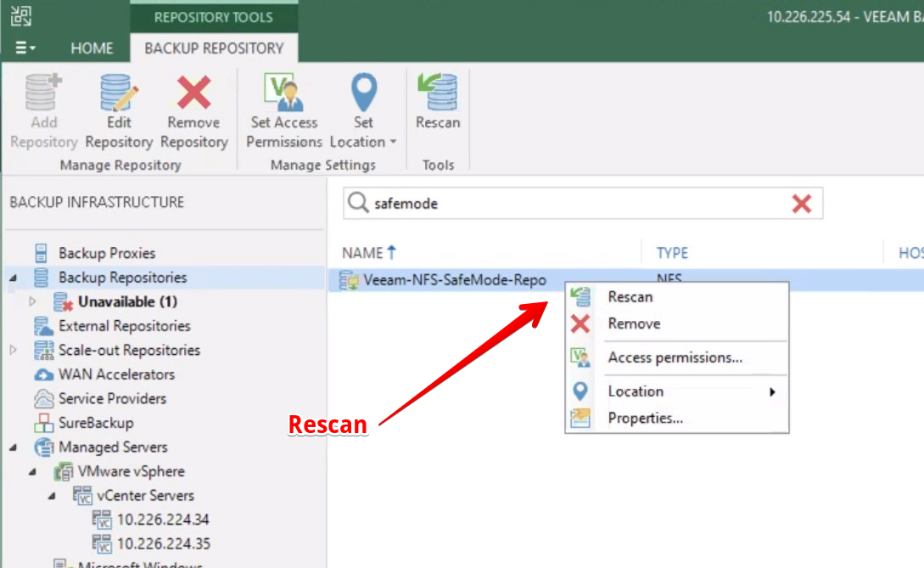Click the Backup Repositories tree icon
The width and height of the screenshot is (924, 568).
coord(41,278)
